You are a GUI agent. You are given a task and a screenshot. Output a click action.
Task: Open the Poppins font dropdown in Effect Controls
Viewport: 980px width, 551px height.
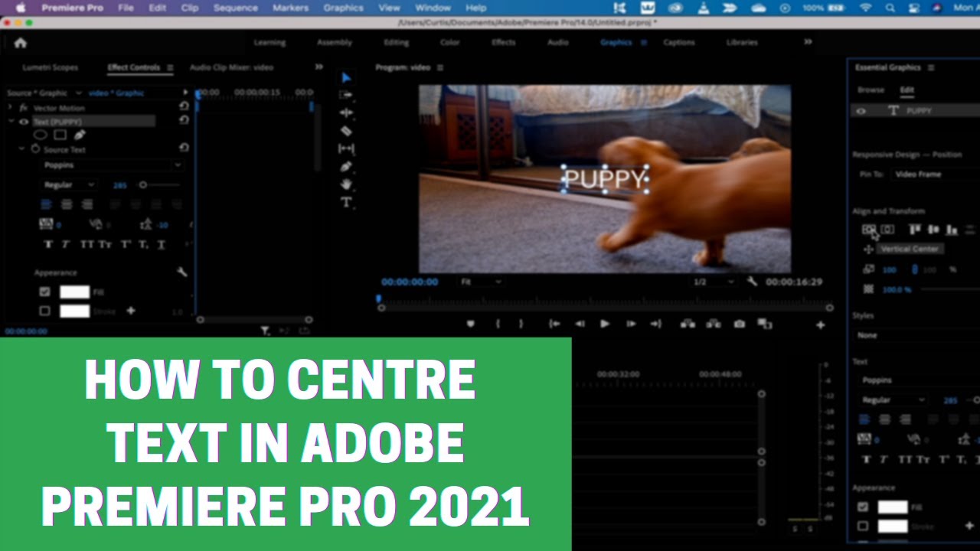pyautogui.click(x=113, y=165)
